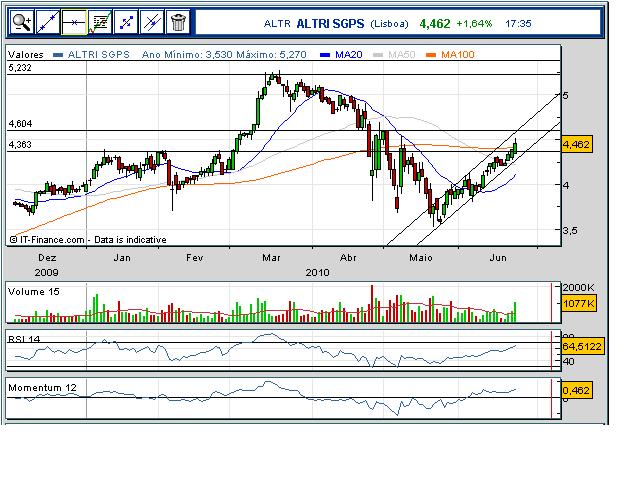This screenshot has height=480, width=640.
Task: Click the MA20 blue color marker
Action: [x=325, y=55]
